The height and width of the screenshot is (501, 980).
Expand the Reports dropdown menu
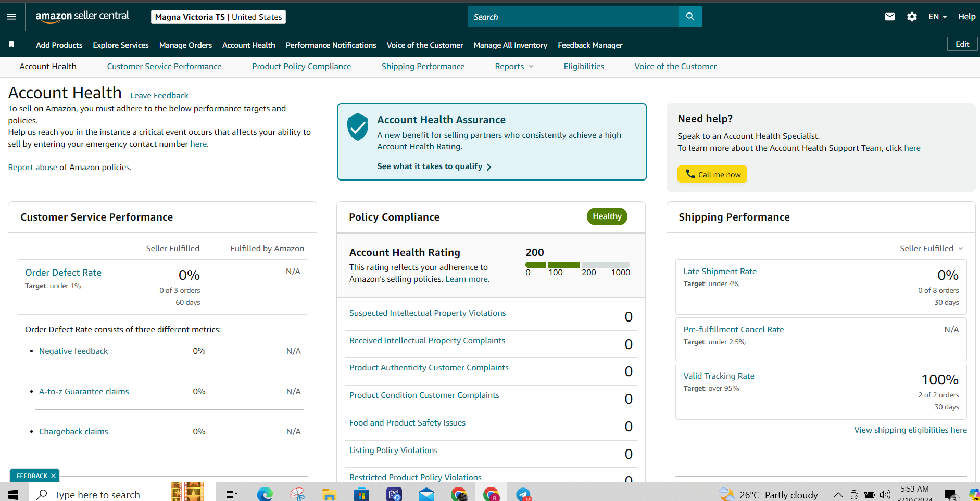tap(514, 67)
